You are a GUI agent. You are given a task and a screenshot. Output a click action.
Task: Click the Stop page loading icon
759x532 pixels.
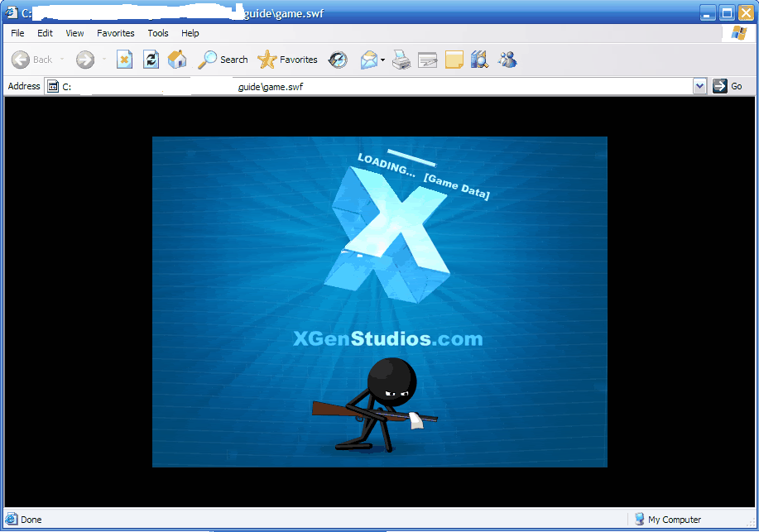124,60
